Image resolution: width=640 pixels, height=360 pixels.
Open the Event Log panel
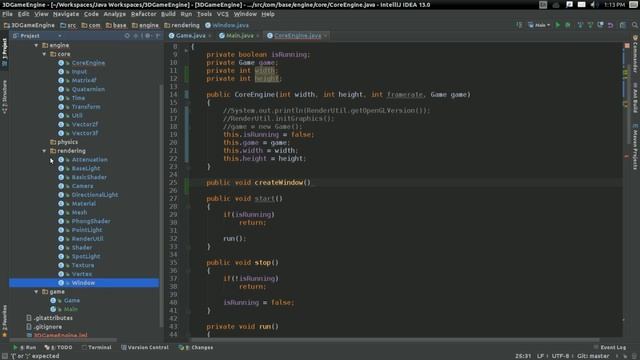610,347
